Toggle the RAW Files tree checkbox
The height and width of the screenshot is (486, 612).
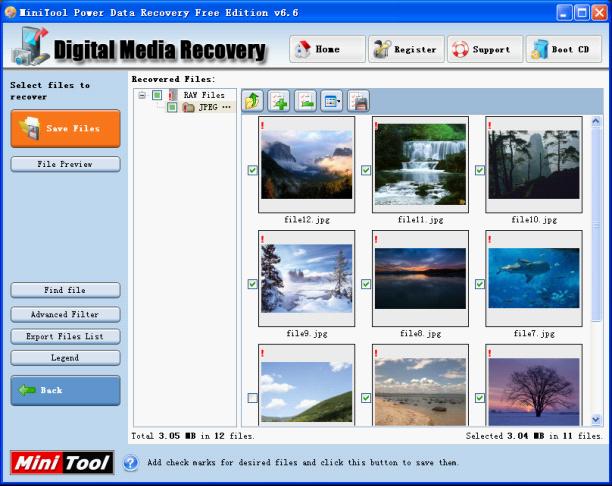tap(157, 95)
